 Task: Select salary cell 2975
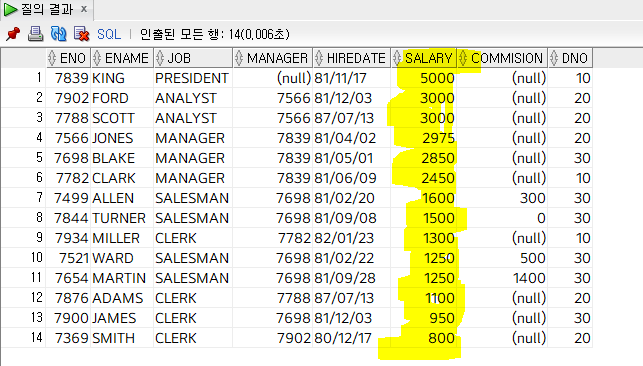click(x=424, y=138)
